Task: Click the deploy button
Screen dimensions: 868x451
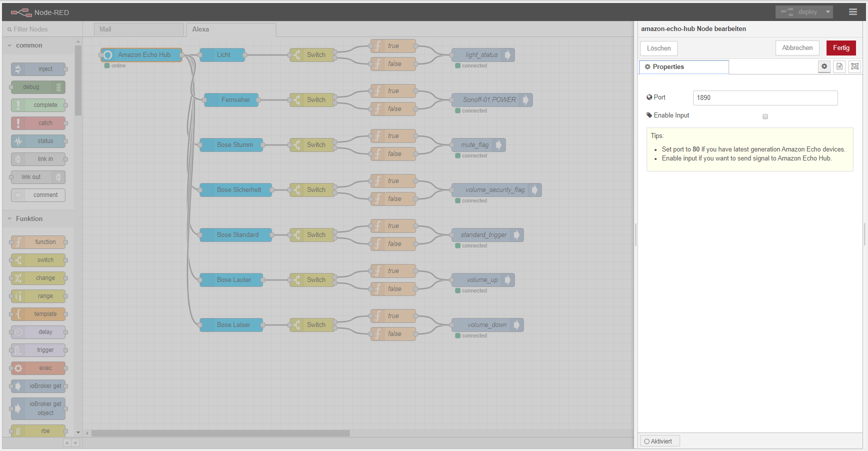Action: [799, 12]
